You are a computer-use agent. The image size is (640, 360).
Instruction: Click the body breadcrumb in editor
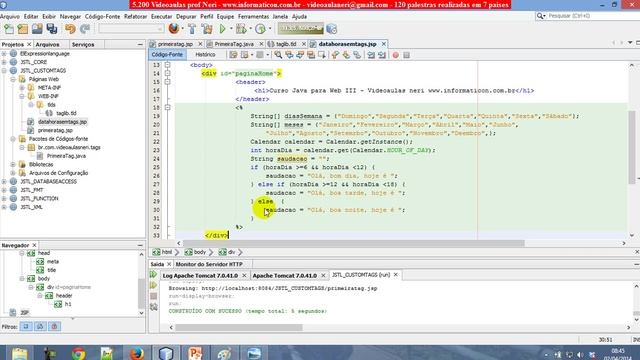coord(195,252)
